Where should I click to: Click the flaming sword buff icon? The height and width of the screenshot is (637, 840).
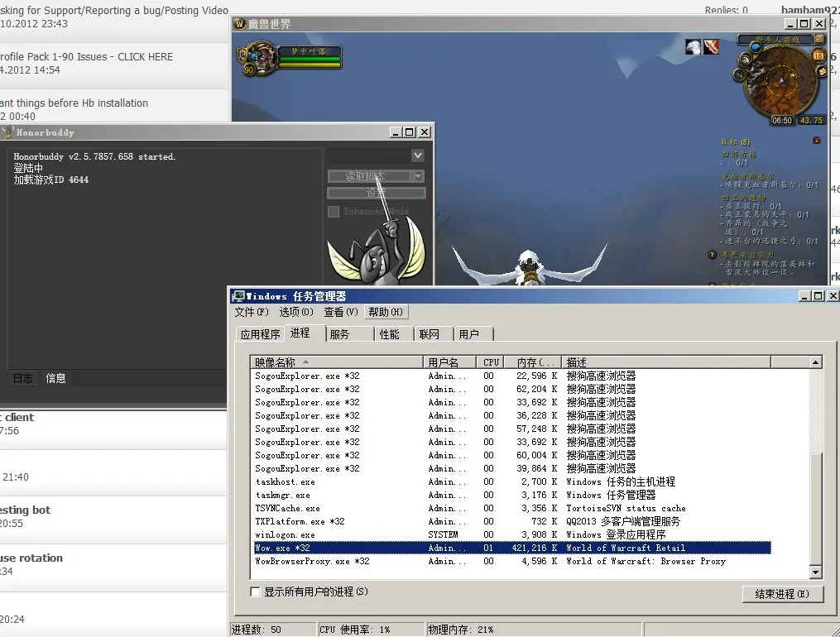pyautogui.click(x=711, y=46)
